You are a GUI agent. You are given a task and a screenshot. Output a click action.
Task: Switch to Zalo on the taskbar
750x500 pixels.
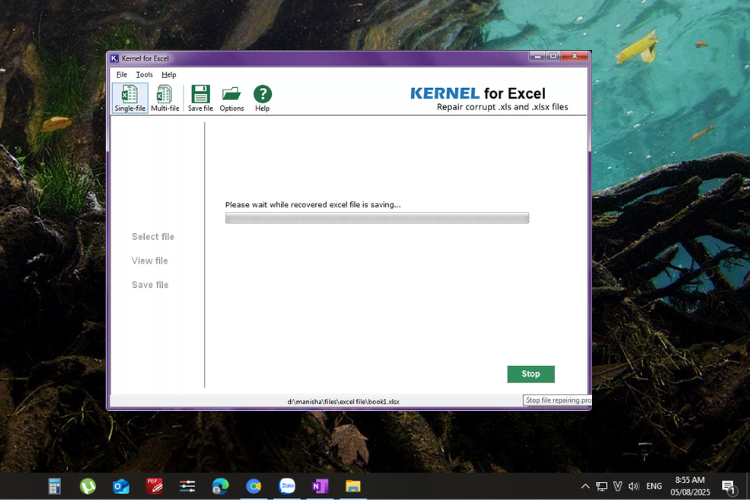tap(287, 486)
